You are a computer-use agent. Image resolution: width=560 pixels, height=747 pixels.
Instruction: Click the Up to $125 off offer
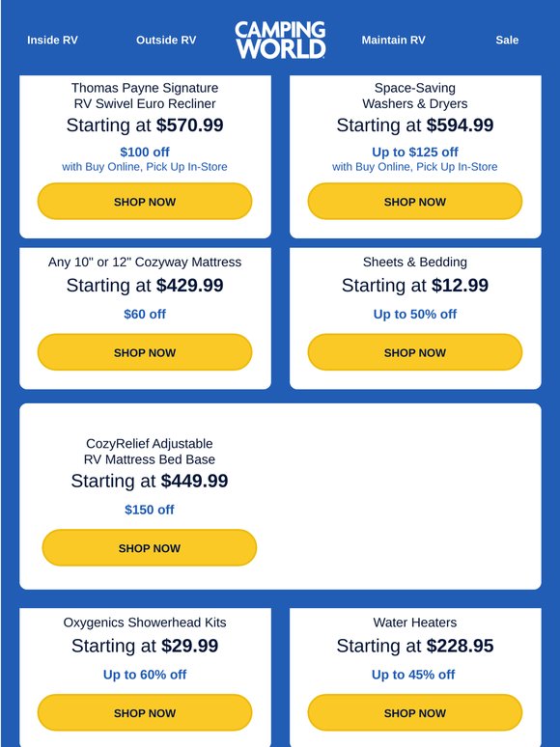pos(415,152)
